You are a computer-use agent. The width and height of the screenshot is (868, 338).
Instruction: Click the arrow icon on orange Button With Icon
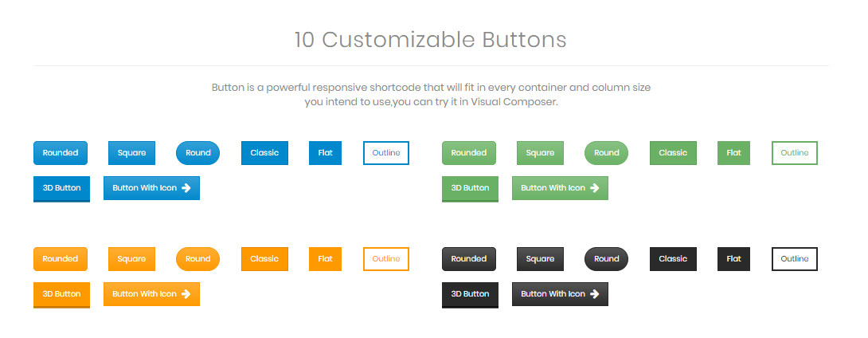coord(186,293)
